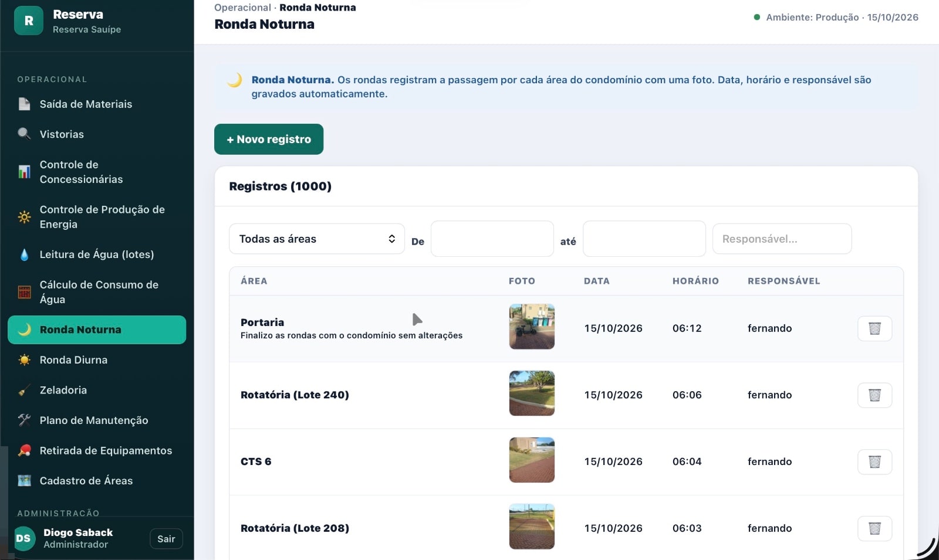The height and width of the screenshot is (560, 939).
Task: Click the Saída de Materiais document icon
Action: click(x=24, y=104)
